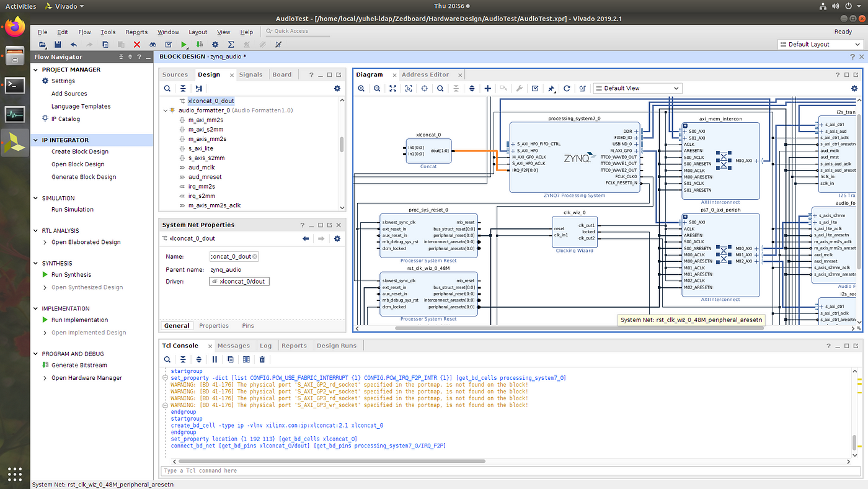This screenshot has width=868, height=489.
Task: Click Regenerate Layout refresh icon
Action: click(567, 88)
